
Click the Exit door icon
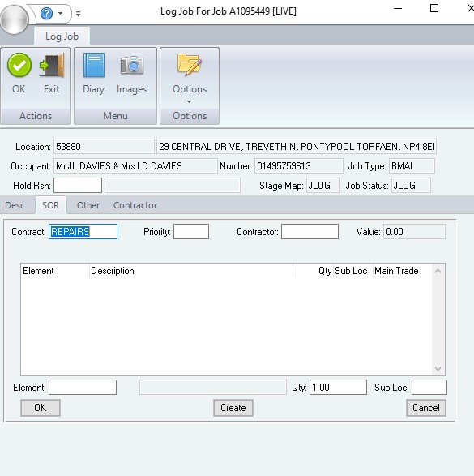point(52,66)
